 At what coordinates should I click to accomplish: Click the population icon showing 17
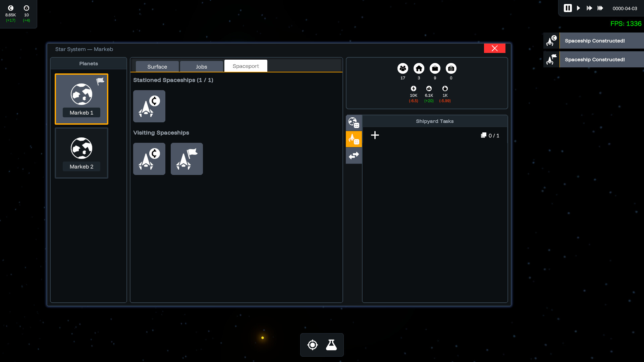click(x=402, y=68)
